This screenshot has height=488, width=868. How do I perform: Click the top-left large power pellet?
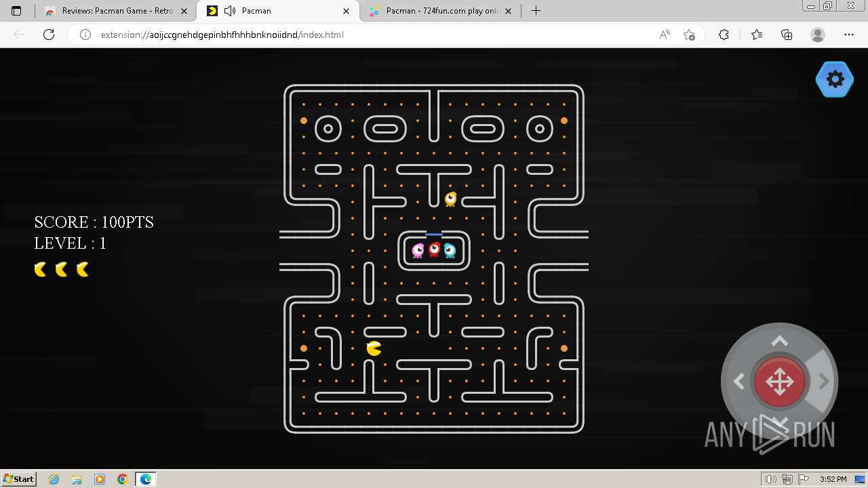[304, 121]
